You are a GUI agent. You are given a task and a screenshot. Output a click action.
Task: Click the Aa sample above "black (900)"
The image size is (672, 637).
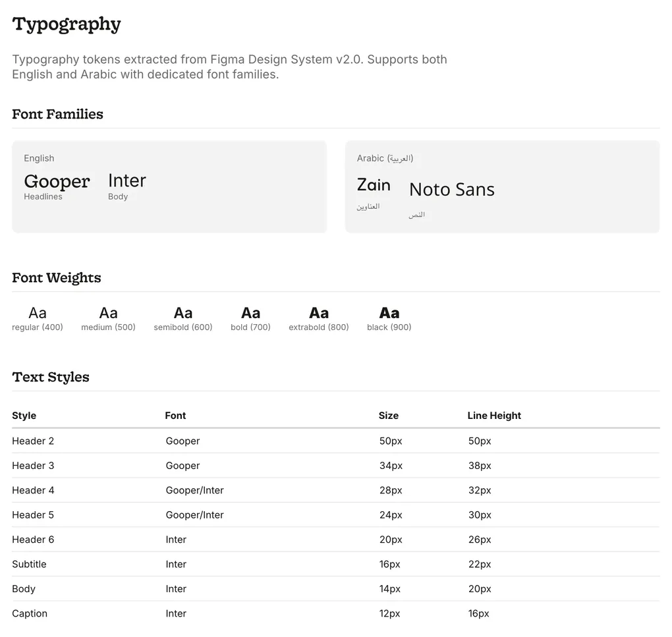389,313
